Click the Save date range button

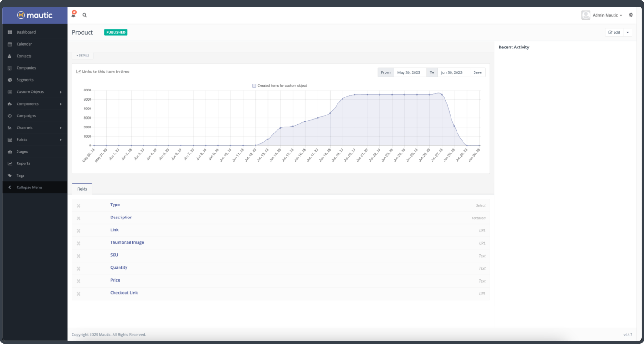(477, 72)
